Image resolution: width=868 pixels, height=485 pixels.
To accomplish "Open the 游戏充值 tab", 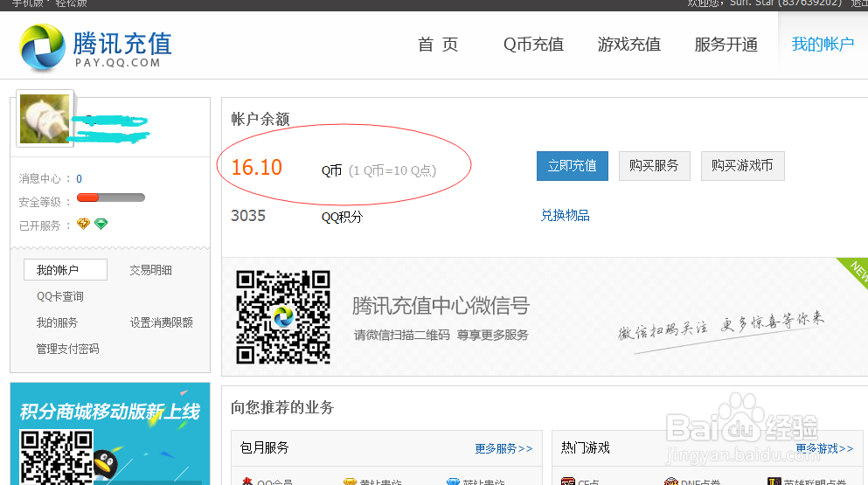I will point(629,45).
